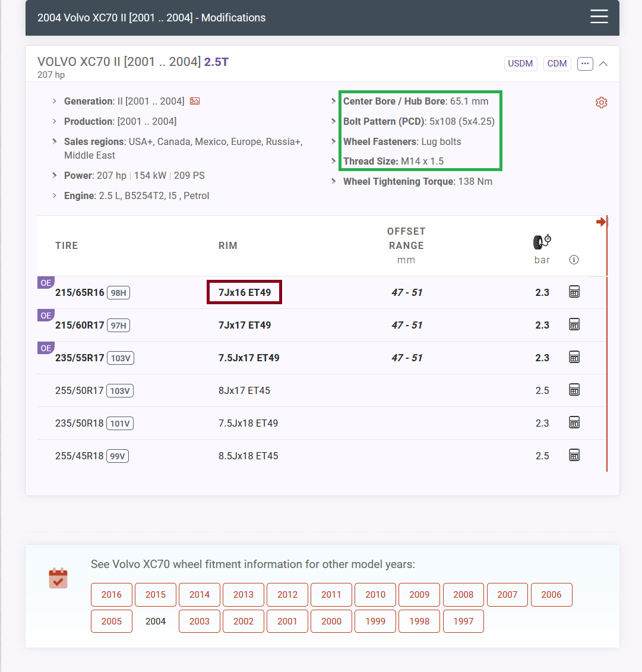Open calculator for 255/45R18 tire

click(574, 455)
